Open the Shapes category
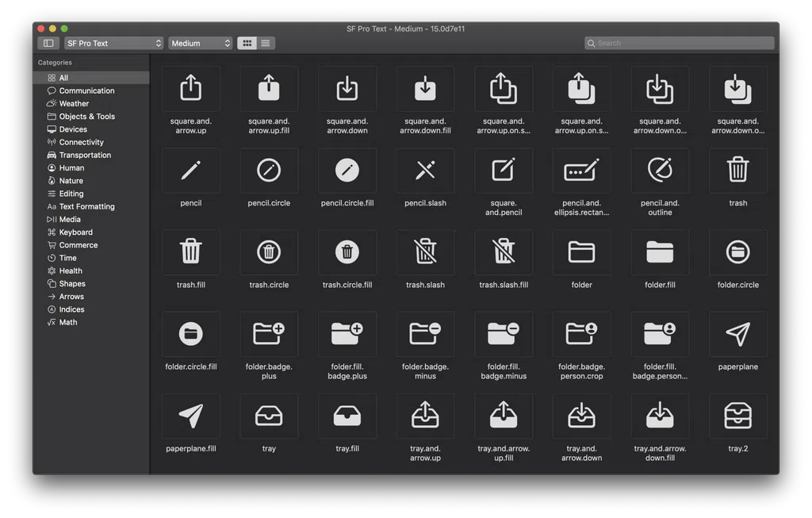 (91, 283)
